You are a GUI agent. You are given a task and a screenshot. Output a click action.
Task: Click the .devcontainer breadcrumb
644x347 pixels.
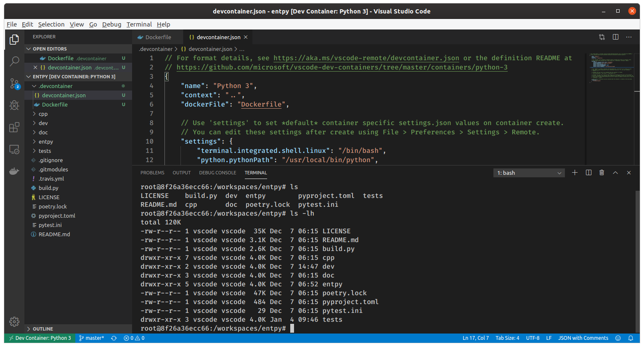(156, 49)
